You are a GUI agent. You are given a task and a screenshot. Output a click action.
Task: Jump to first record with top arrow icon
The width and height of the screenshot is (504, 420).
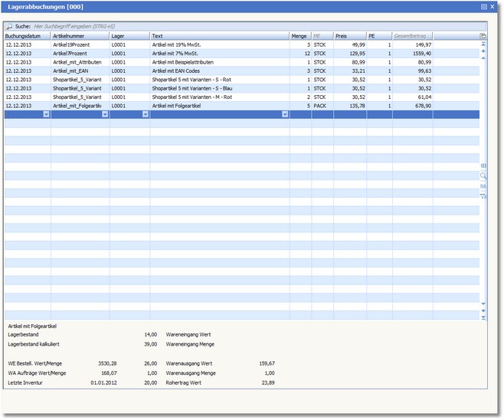coord(483,44)
